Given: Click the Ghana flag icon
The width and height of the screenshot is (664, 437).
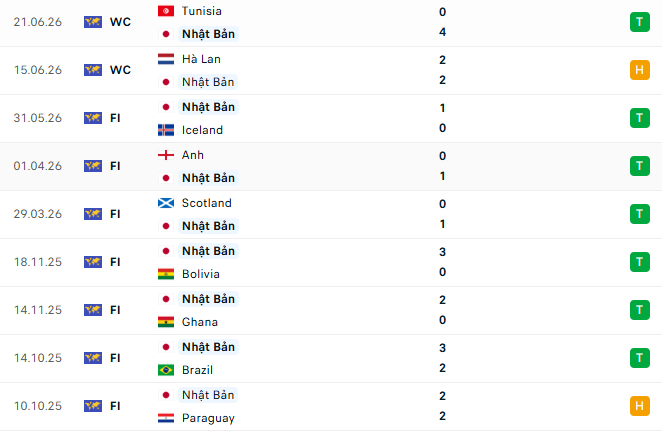Looking at the screenshot, I should point(166,322).
